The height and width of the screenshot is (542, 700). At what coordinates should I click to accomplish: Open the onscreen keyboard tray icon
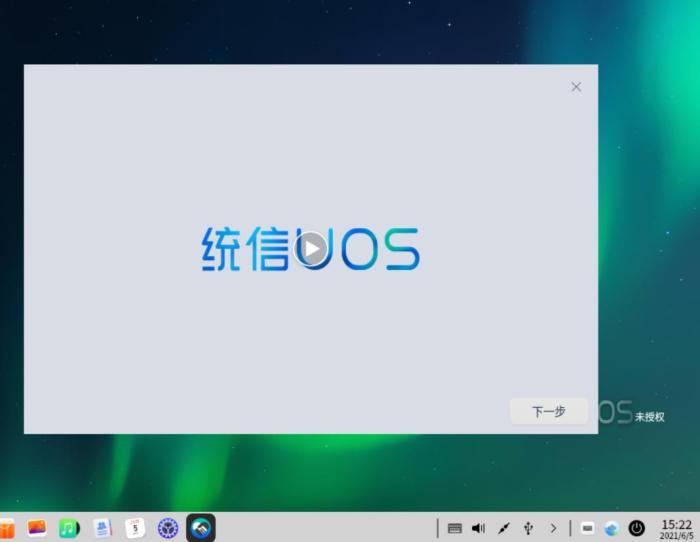click(454, 529)
